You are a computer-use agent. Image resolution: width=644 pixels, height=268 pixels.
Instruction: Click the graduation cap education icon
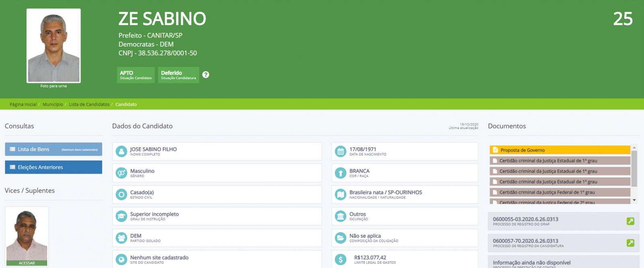tap(121, 216)
